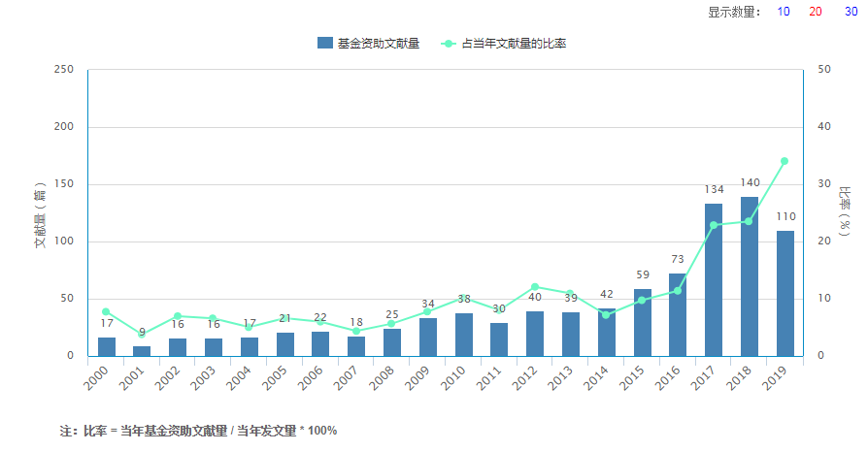Click the 2013 x-axis year label
Screen dimensions: 868x451
(x=560, y=377)
